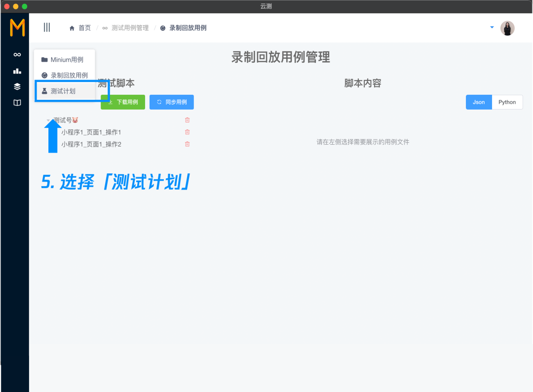533x392 pixels.
Task: Open the bar chart sidebar icon
Action: click(17, 71)
